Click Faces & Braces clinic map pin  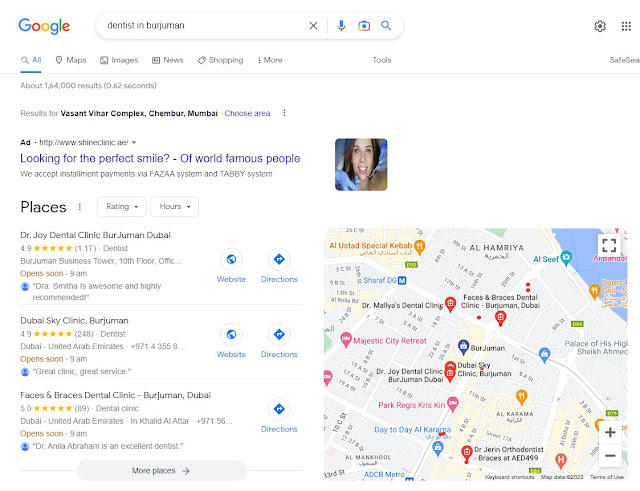coord(500,317)
